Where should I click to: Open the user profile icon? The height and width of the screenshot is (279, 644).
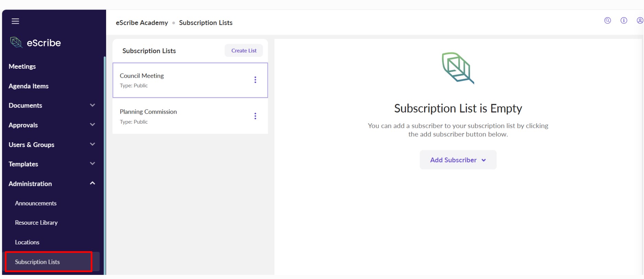pyautogui.click(x=640, y=21)
